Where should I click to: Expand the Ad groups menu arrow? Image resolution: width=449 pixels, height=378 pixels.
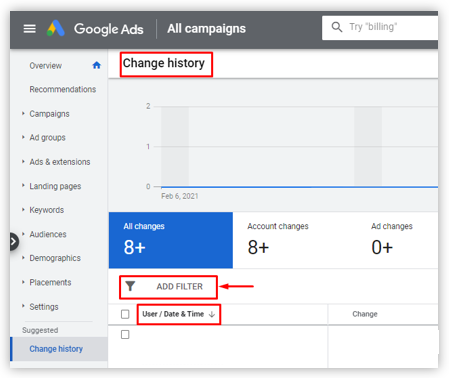(x=23, y=137)
